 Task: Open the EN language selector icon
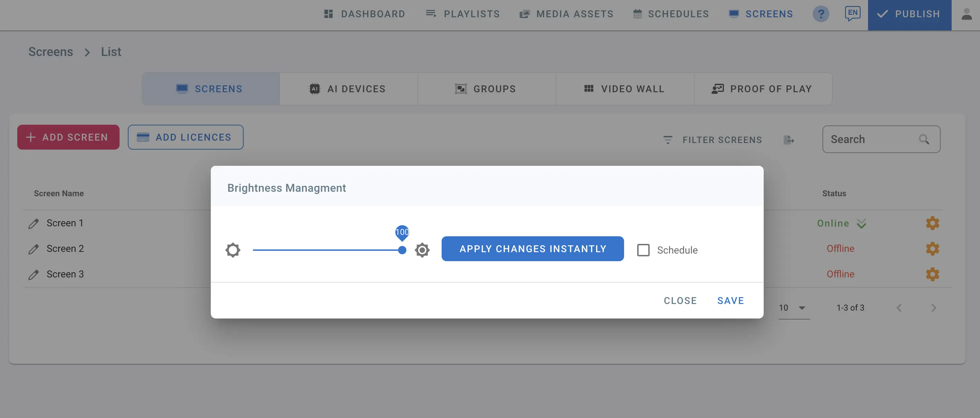(x=852, y=14)
